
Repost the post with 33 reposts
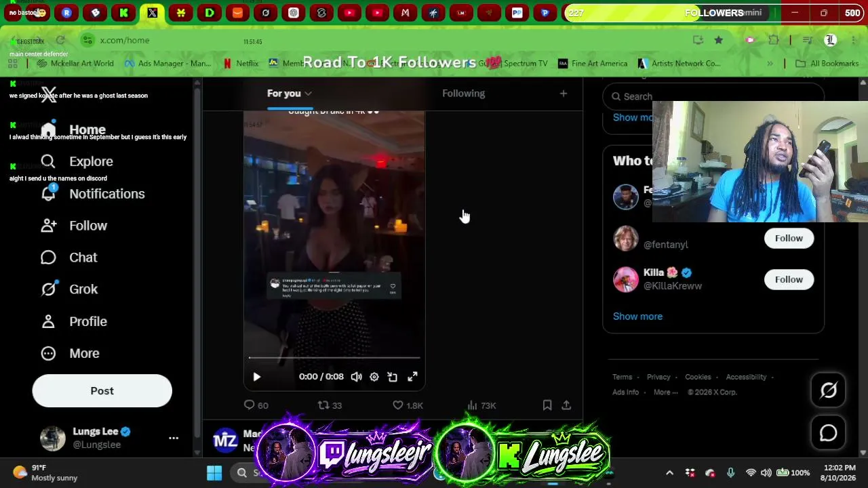pyautogui.click(x=330, y=405)
